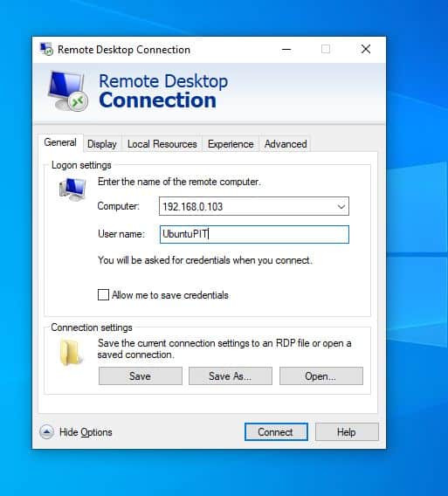Go to the Advanced tab
This screenshot has width=448, height=496.
tap(286, 144)
